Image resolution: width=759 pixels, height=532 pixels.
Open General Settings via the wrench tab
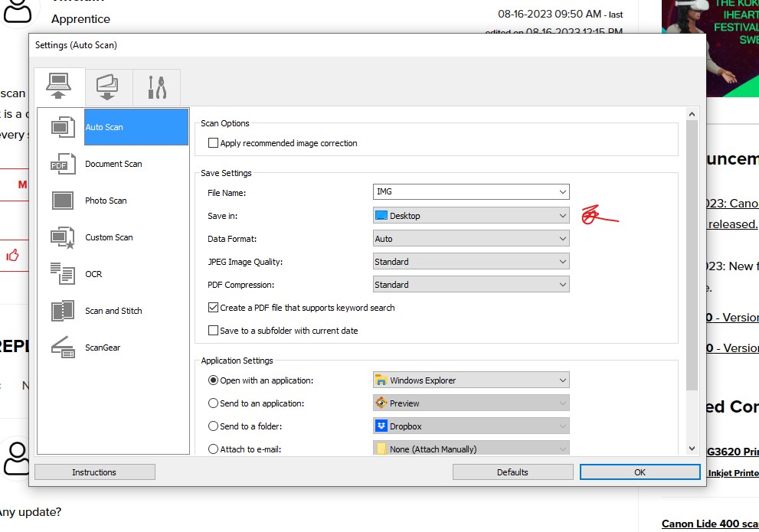click(x=157, y=86)
